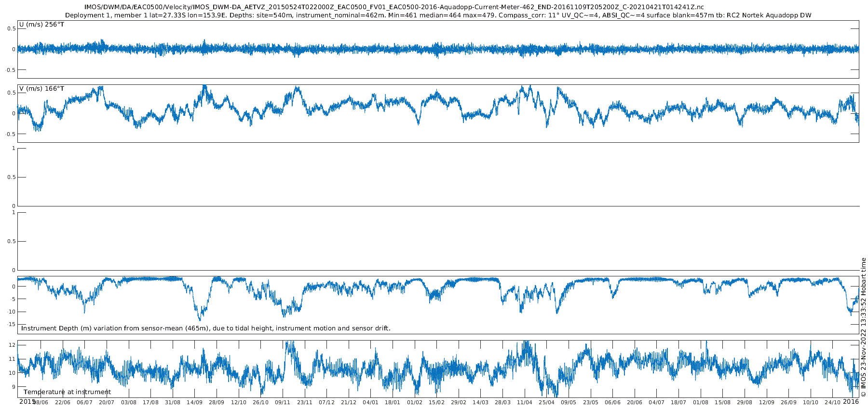Click the '23/11' date tick

pyautogui.click(x=305, y=403)
